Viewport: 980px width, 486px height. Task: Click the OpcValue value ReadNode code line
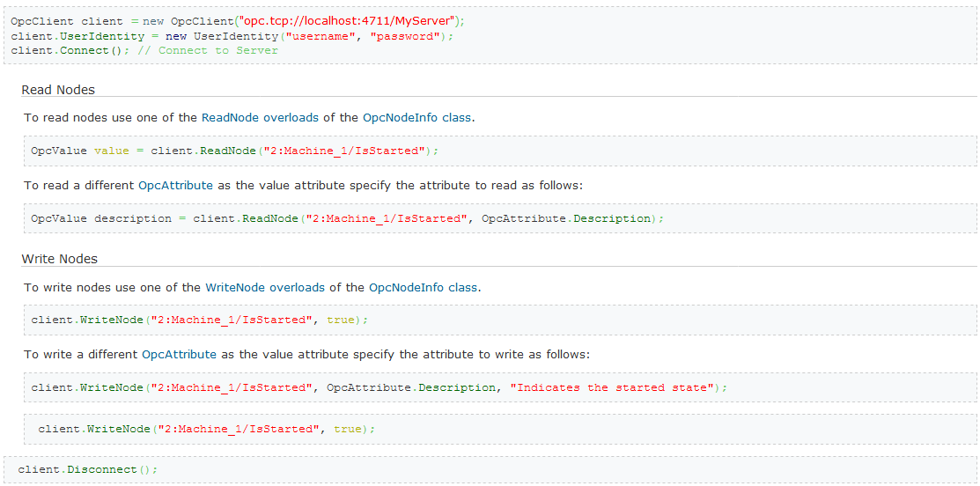click(x=235, y=151)
